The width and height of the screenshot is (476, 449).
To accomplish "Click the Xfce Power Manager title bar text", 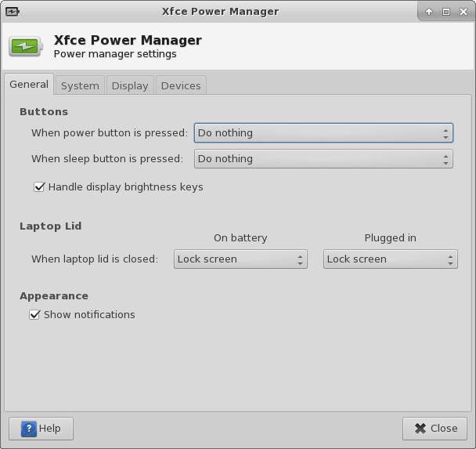I will click(219, 12).
